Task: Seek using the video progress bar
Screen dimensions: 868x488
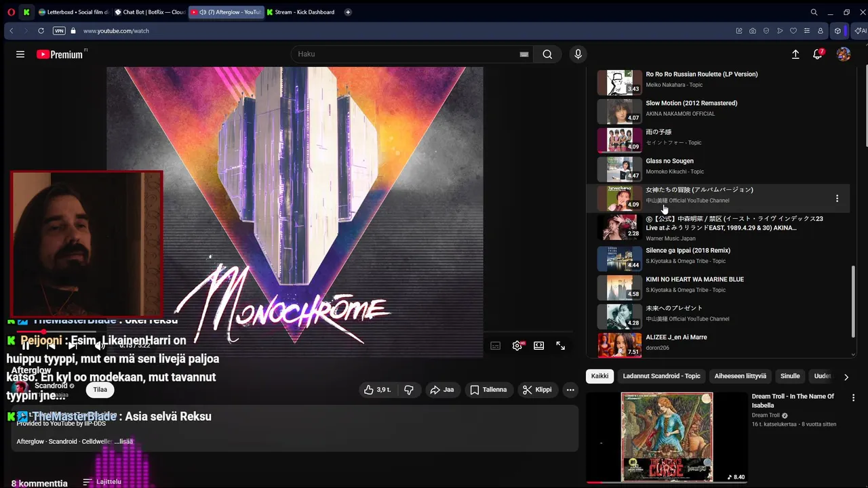Action: [295, 331]
